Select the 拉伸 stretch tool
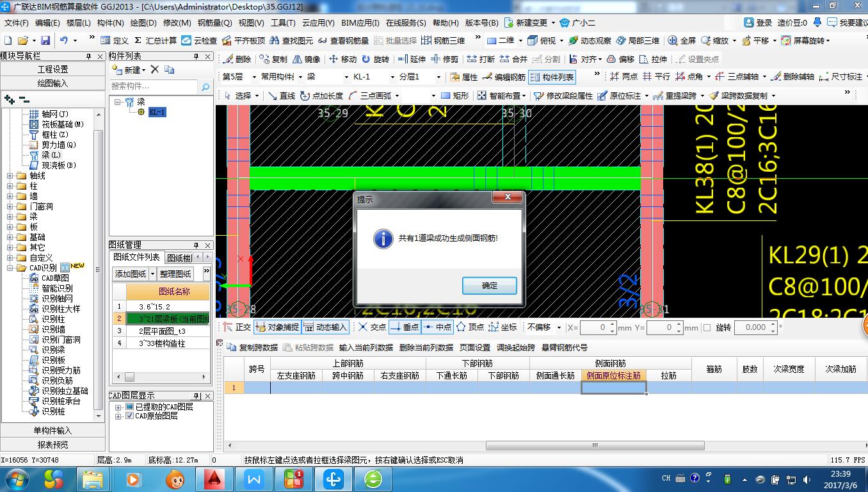This screenshot has width=868, height=492. (x=654, y=59)
